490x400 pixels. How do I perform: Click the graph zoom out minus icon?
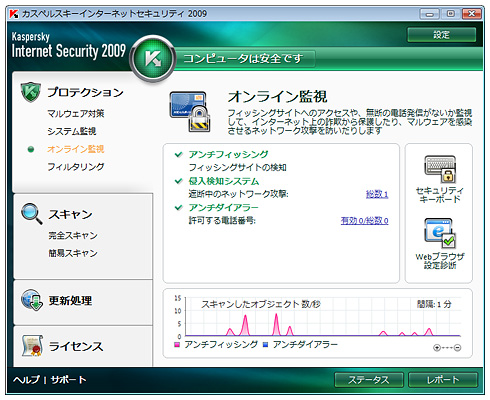(458, 348)
